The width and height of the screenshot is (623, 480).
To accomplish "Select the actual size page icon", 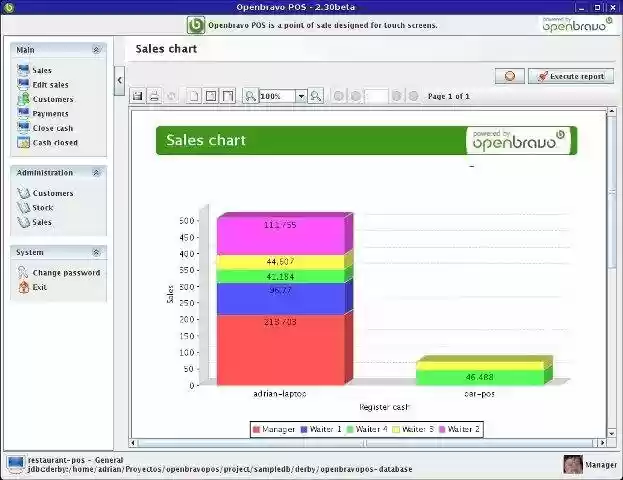I will tap(194, 96).
